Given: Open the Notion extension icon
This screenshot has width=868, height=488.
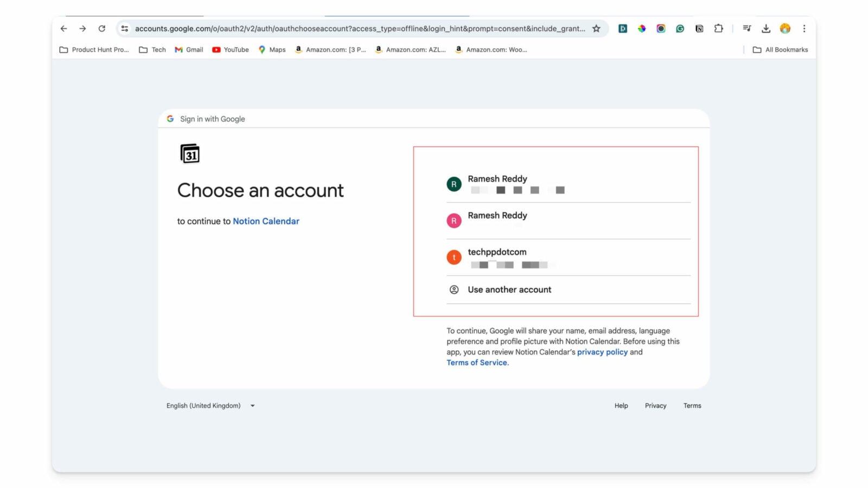Looking at the screenshot, I should [699, 28].
